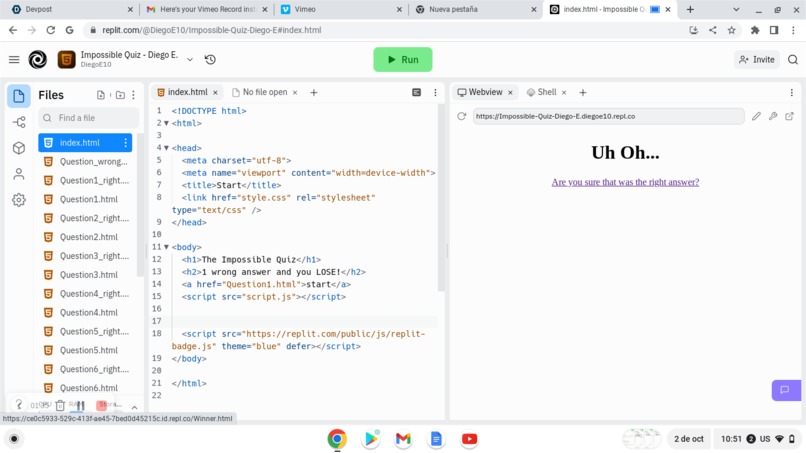Add a new editor pane tab

point(314,93)
